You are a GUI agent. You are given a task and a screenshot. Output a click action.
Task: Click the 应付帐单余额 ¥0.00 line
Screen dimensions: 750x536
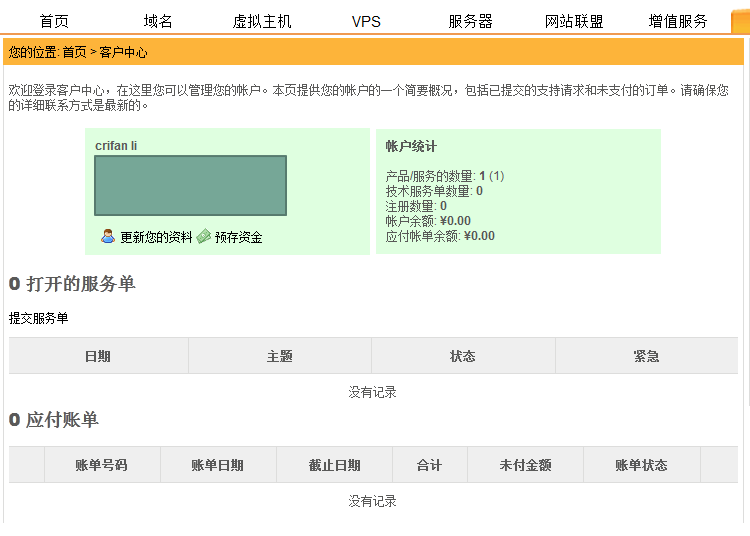click(x=440, y=236)
